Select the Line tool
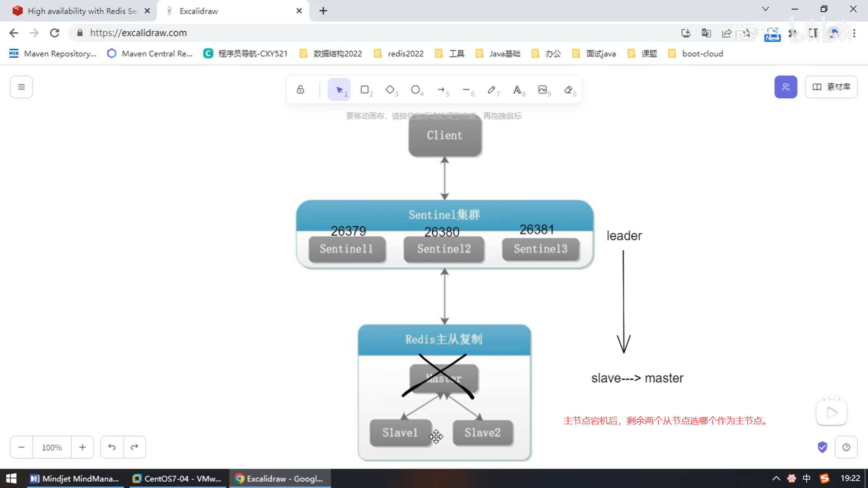Screen dimensions: 868x488 pyautogui.click(x=467, y=90)
